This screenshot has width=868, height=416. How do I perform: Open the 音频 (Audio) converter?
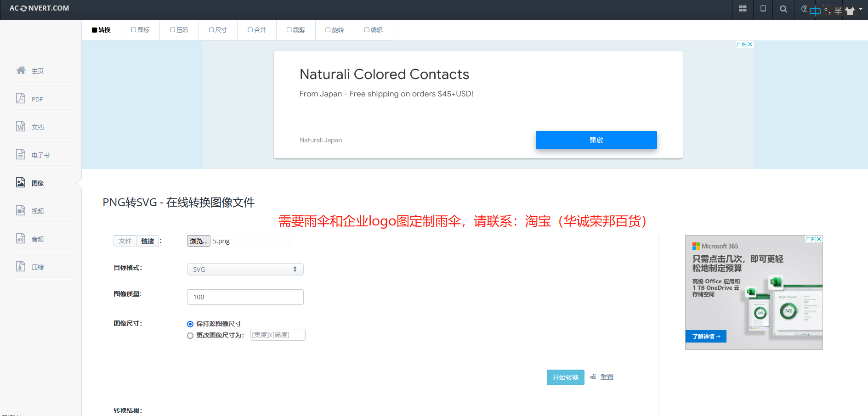[x=37, y=238]
